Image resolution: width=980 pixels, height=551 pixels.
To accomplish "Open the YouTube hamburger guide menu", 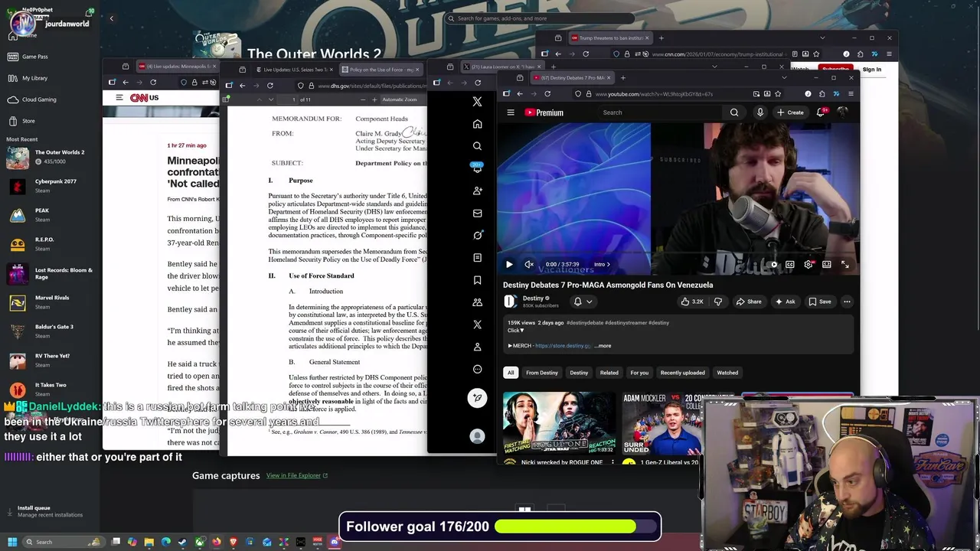I will click(511, 112).
